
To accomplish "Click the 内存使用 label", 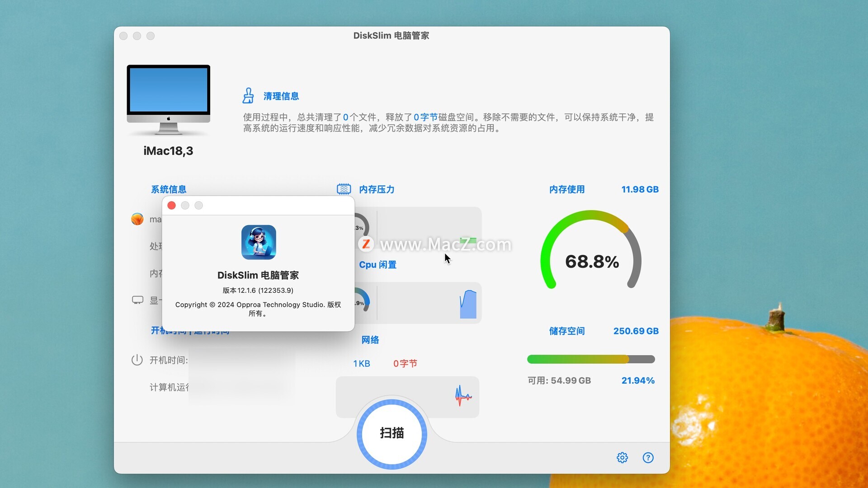I will pyautogui.click(x=567, y=189).
